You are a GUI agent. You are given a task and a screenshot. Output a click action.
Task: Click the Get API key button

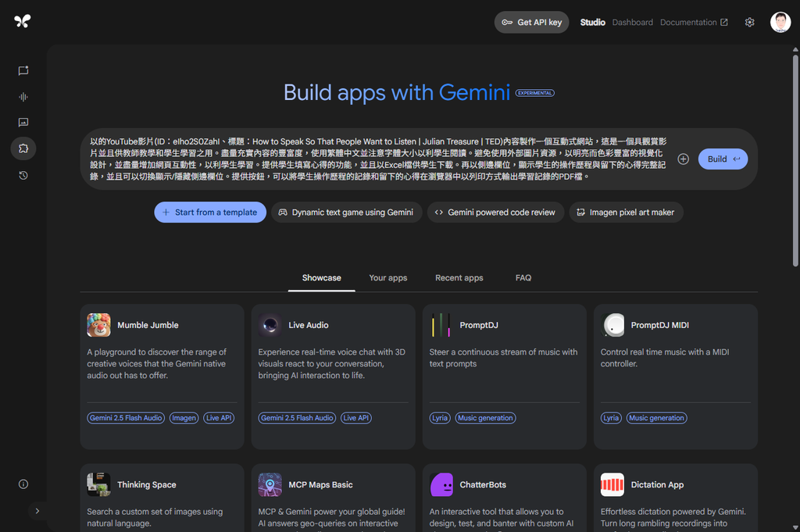[531, 23]
